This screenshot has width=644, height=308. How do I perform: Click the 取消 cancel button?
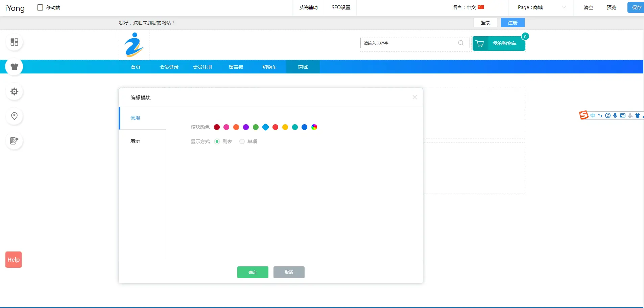tap(289, 272)
